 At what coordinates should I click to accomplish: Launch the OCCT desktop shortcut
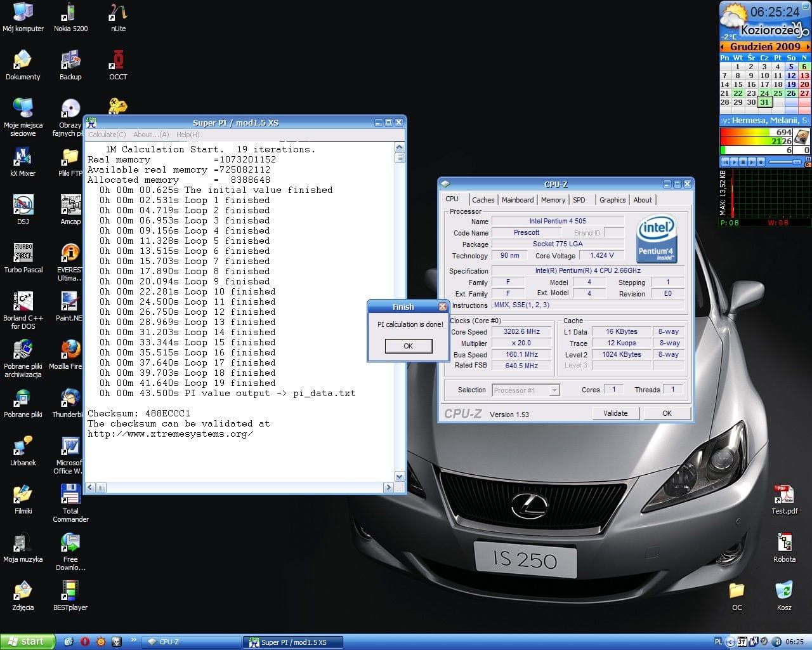click(x=118, y=66)
